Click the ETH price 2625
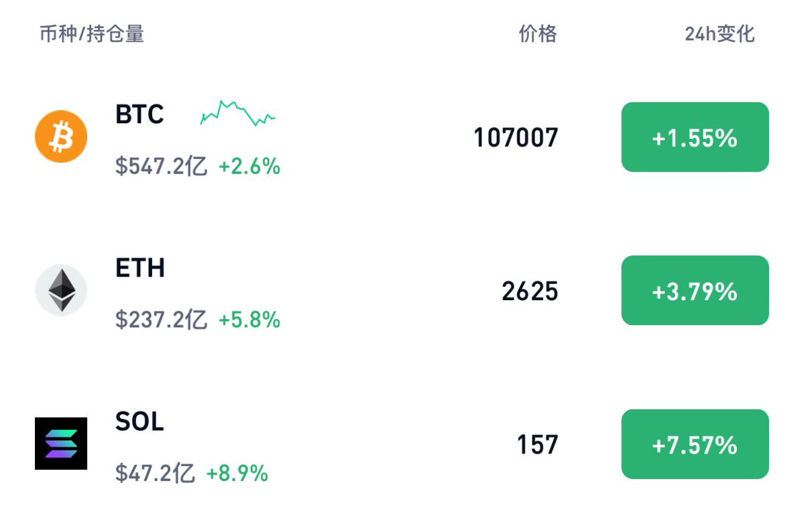Image resolution: width=804 pixels, height=532 pixels. coord(530,291)
